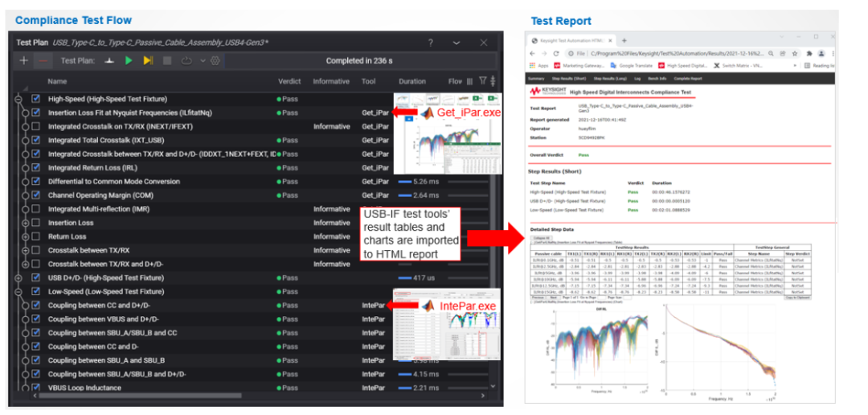Screen dimensions: 868x415
Task: Open the Test Plan help question mark
Action: (430, 43)
